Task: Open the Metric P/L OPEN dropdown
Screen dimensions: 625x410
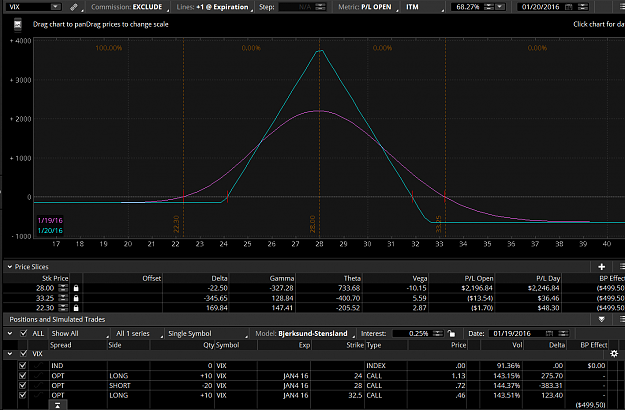Action: [368, 7]
